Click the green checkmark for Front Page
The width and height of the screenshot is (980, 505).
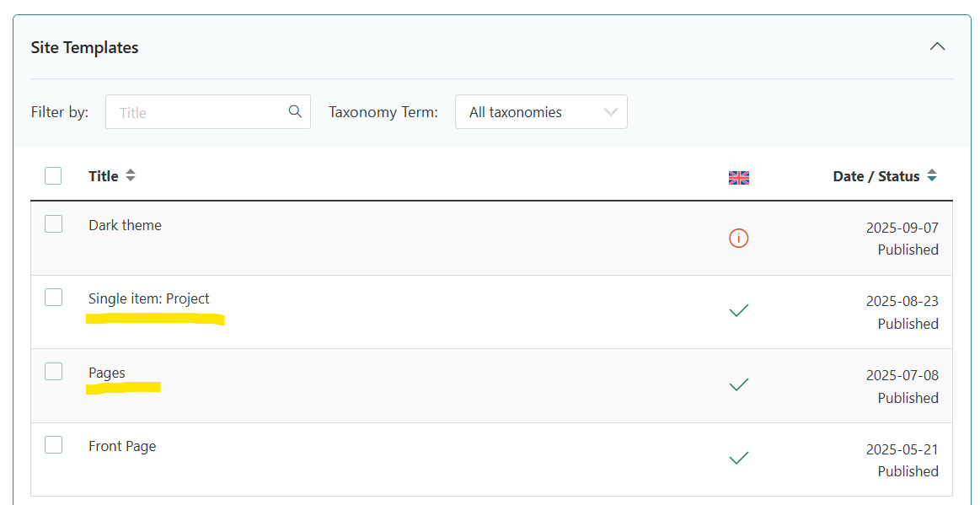pyautogui.click(x=739, y=459)
